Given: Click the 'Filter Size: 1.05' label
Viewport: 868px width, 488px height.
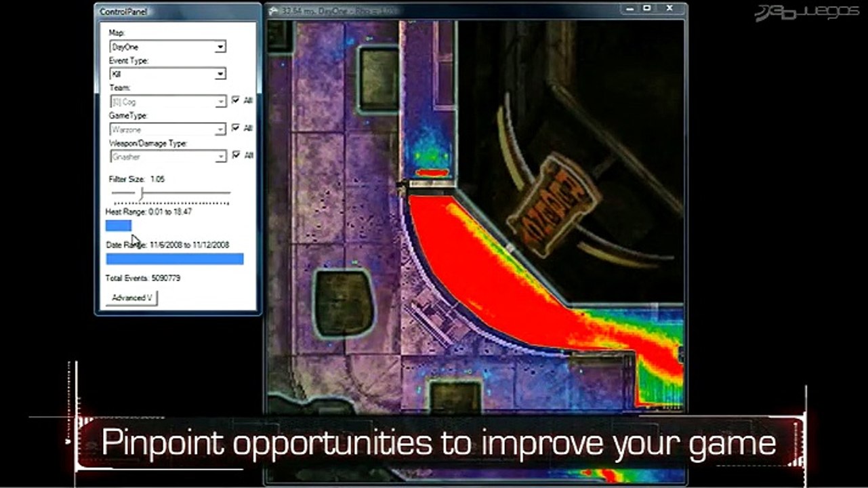Looking at the screenshot, I should pyautogui.click(x=137, y=180).
